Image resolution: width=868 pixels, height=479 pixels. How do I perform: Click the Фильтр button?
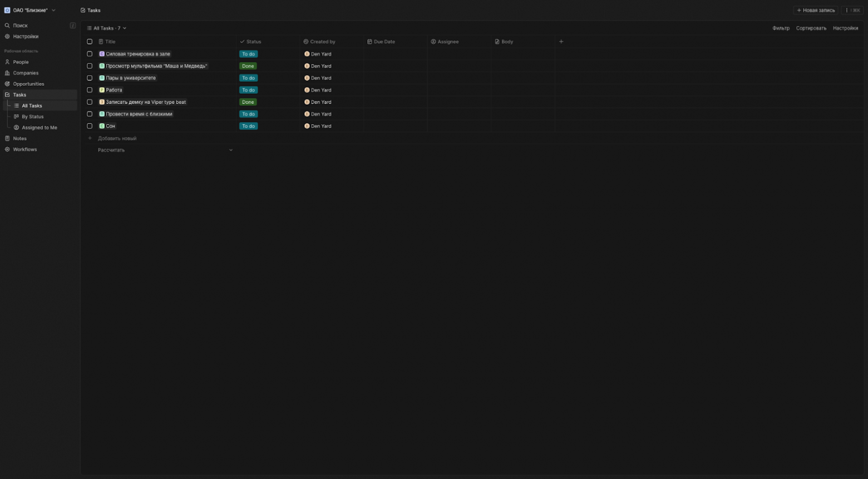(780, 28)
